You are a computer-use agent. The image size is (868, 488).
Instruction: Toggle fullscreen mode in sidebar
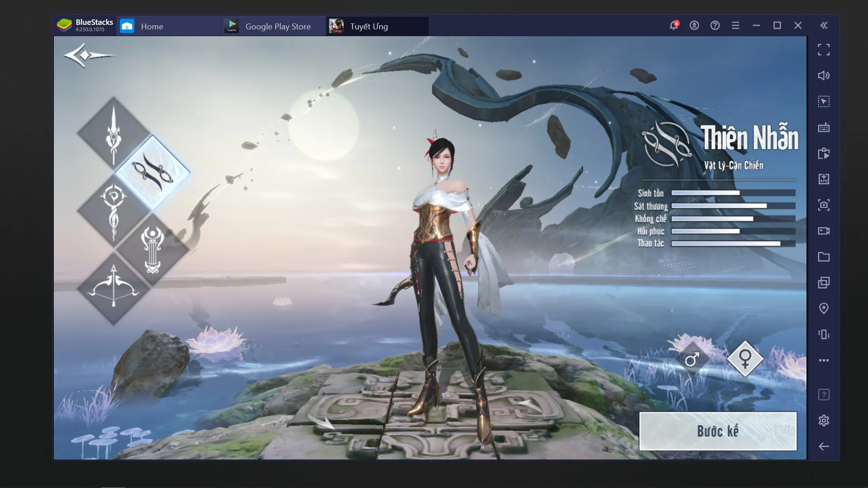pyautogui.click(x=824, y=50)
